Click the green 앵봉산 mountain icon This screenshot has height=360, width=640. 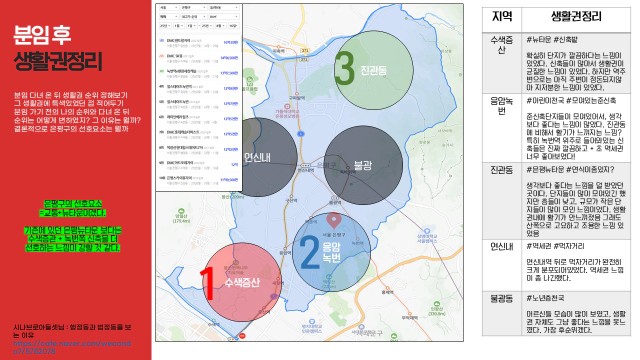point(181,211)
